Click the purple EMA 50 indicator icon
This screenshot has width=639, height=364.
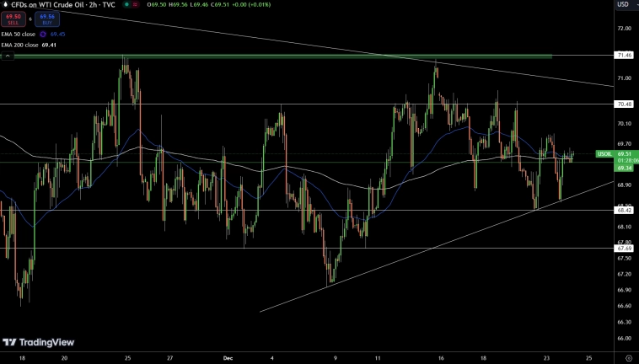[43, 35]
